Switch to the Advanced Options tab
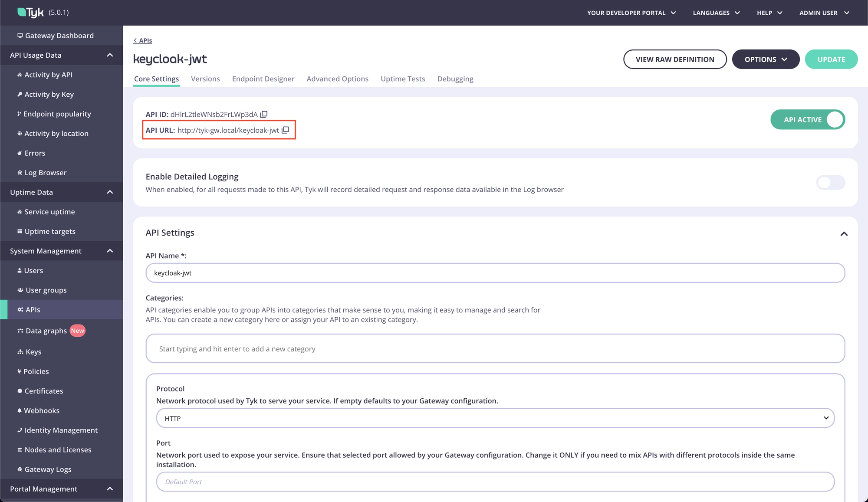 337,79
